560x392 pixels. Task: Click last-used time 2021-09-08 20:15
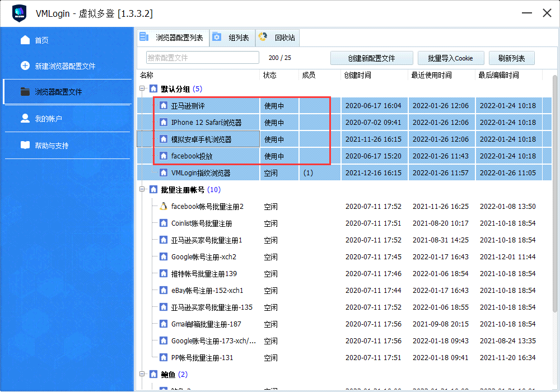pos(440,324)
